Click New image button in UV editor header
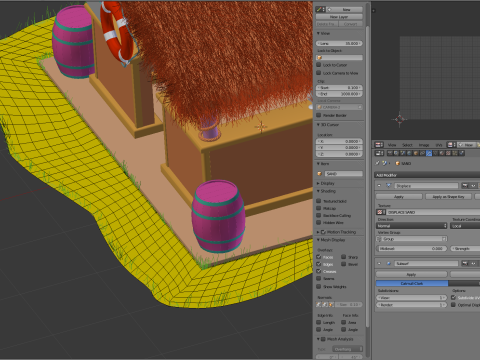480x360 pixels. pyautogui.click(x=466, y=145)
